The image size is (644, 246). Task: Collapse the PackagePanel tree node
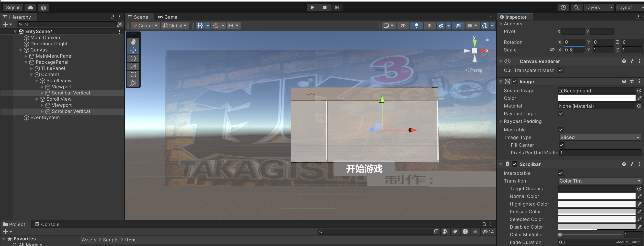[26, 62]
